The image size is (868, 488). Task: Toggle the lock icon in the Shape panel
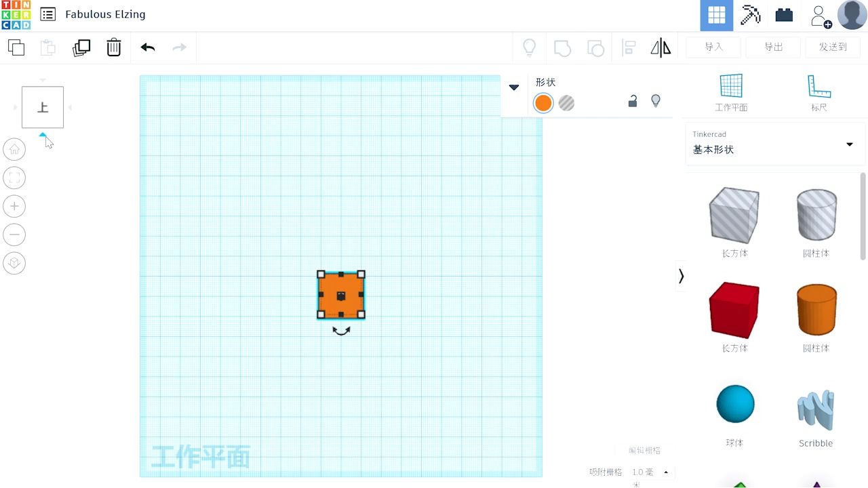(x=632, y=100)
